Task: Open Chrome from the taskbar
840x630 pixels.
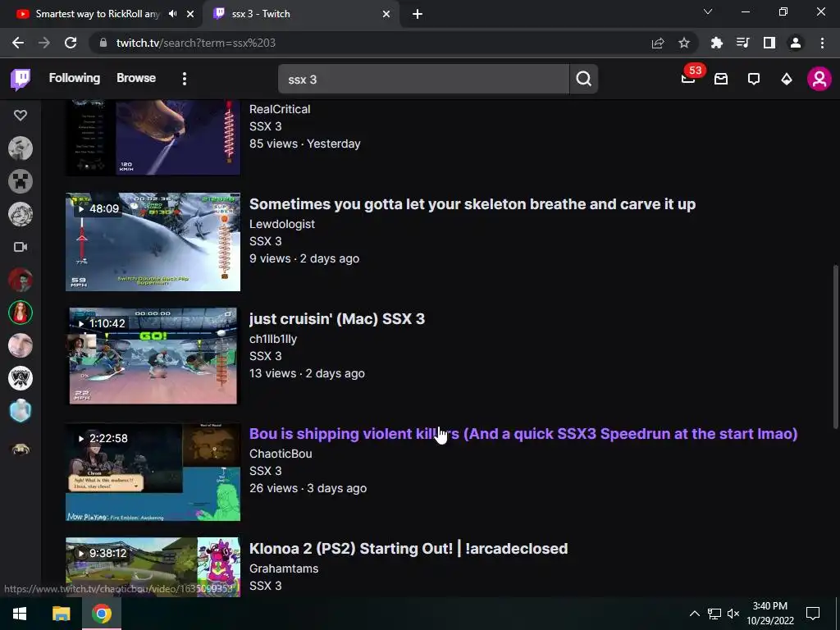Action: click(x=101, y=614)
